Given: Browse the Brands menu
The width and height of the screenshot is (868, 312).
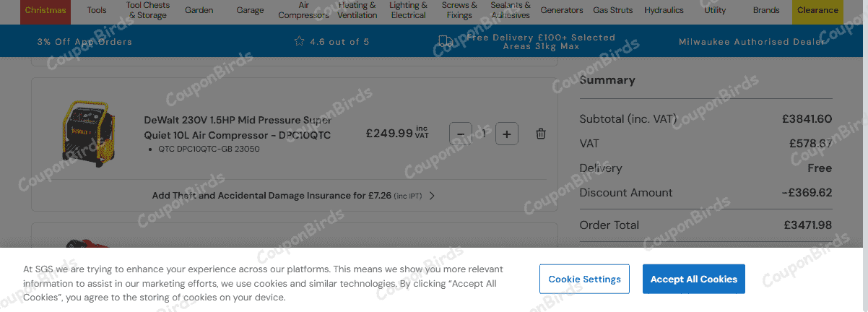Looking at the screenshot, I should point(766,10).
